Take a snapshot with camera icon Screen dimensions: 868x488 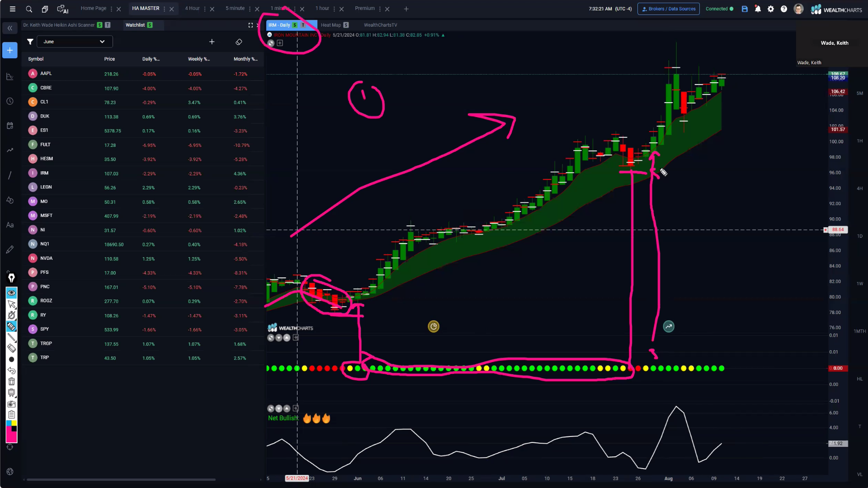click(11, 404)
